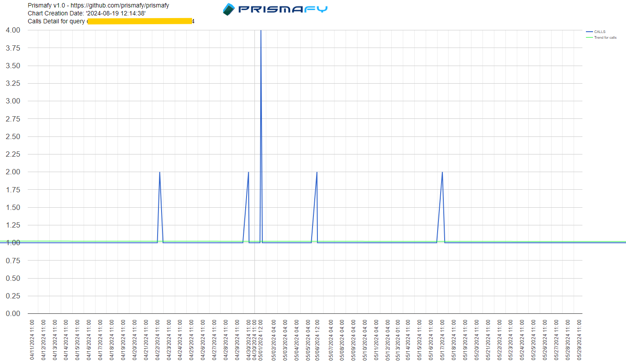Viewport: 626px width, 364px height.
Task: Click x-axis label 04/17/2024 11:00
Action: 101,340
